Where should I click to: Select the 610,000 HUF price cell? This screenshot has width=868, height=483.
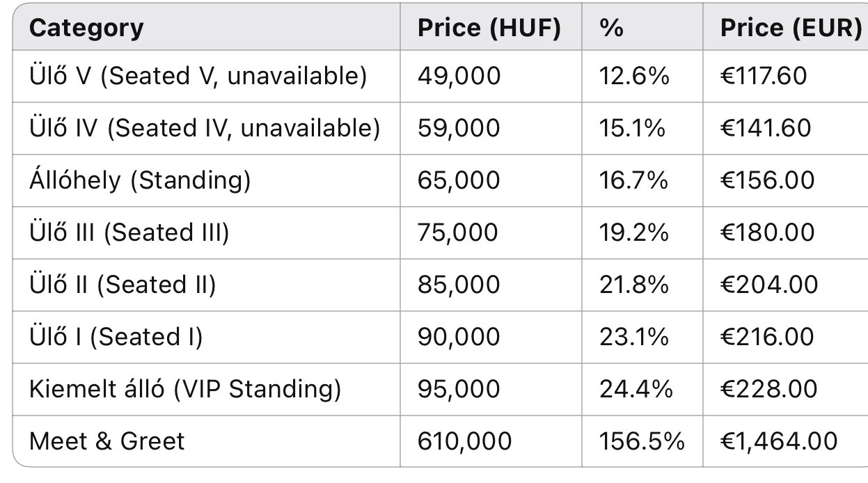point(464,441)
